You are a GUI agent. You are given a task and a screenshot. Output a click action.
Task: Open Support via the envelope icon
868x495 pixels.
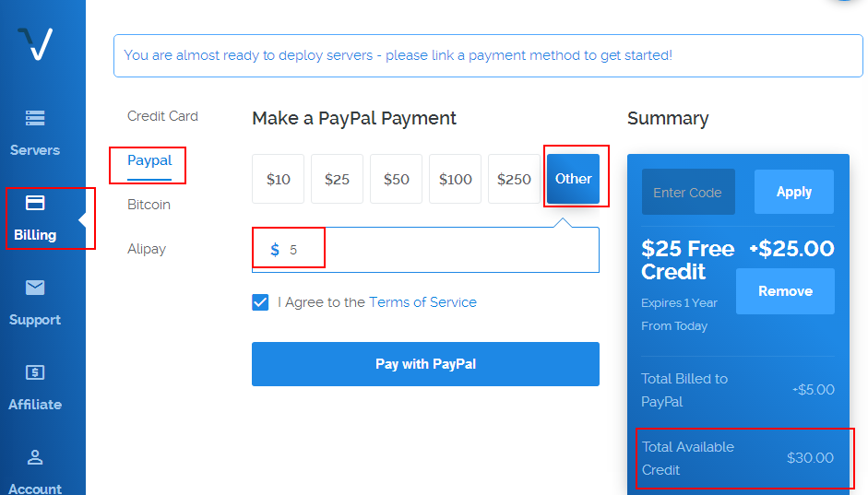[35, 288]
